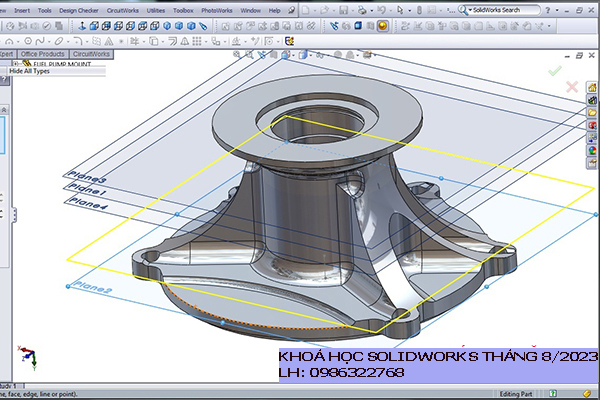Open Design Library in task pane
This screenshot has width=600, height=400.
[592, 100]
